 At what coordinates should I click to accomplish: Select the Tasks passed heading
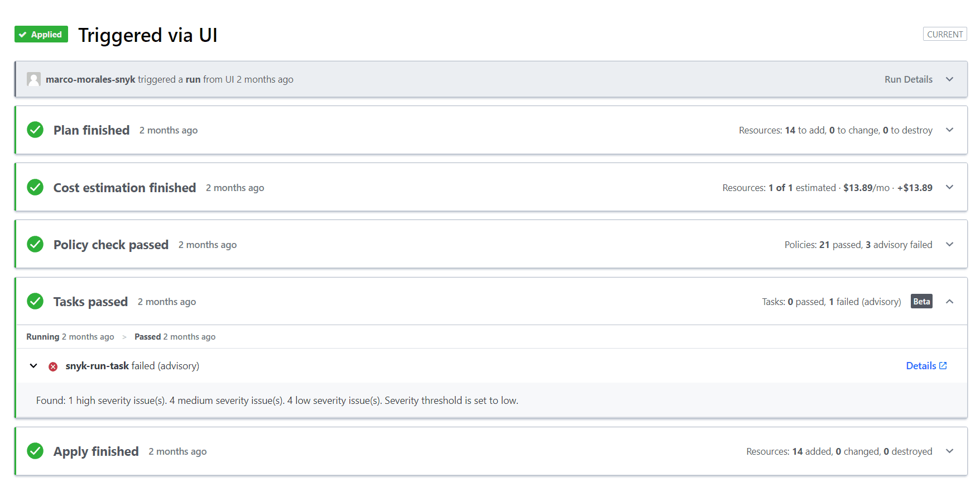click(x=90, y=302)
